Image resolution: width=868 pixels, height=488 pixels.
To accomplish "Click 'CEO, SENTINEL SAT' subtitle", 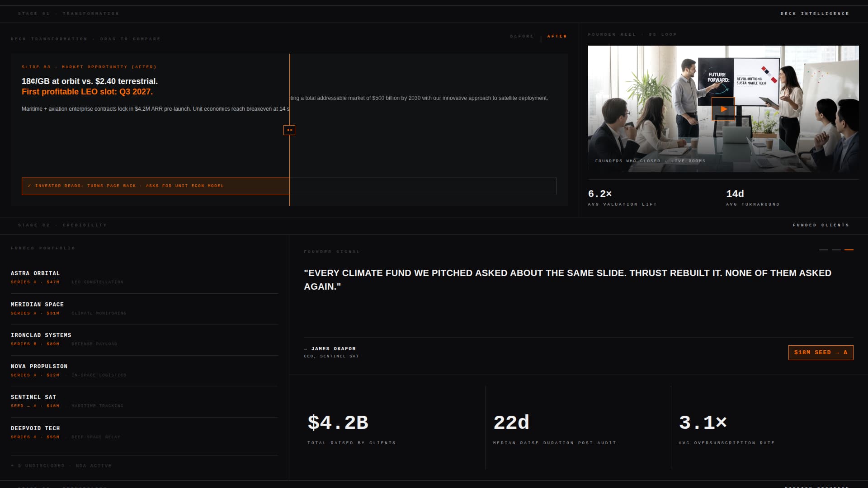I will point(331,356).
